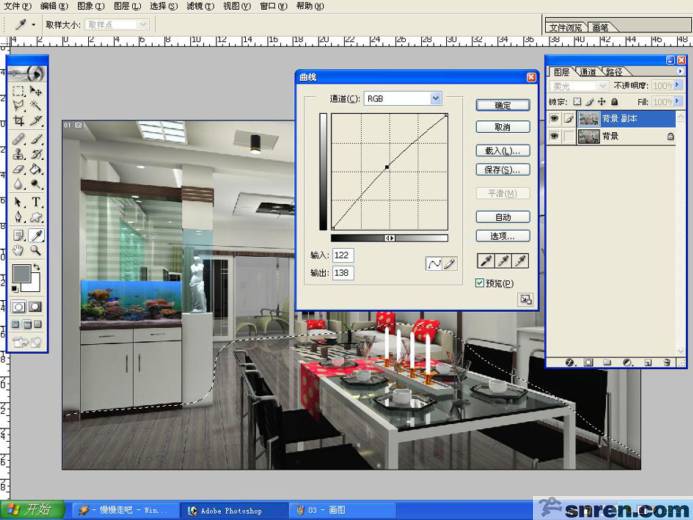The width and height of the screenshot is (693, 520).
Task: Select the Zoom tool
Action: click(x=36, y=251)
